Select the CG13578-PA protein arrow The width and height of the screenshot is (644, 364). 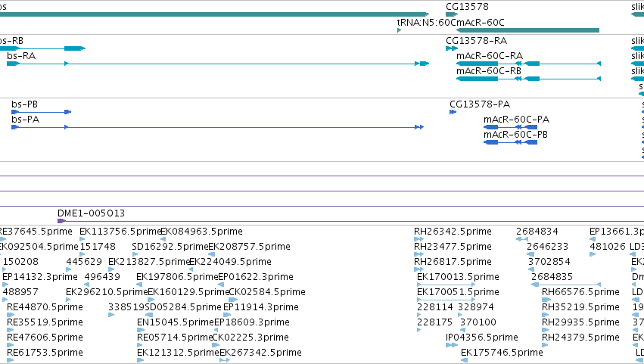pos(453,112)
